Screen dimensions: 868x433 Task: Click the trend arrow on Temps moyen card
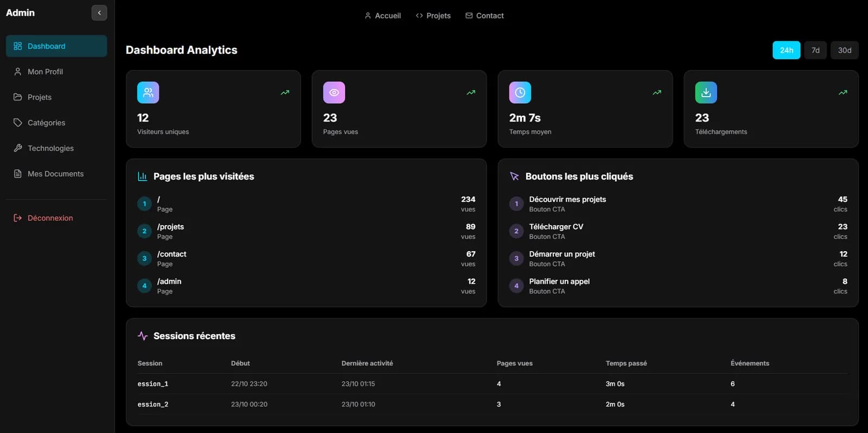(657, 93)
